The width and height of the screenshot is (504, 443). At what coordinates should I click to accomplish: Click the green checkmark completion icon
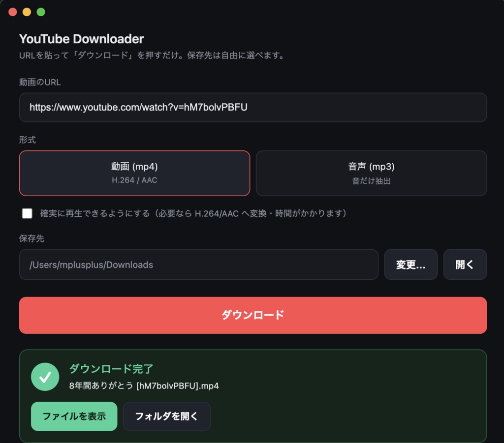(45, 377)
